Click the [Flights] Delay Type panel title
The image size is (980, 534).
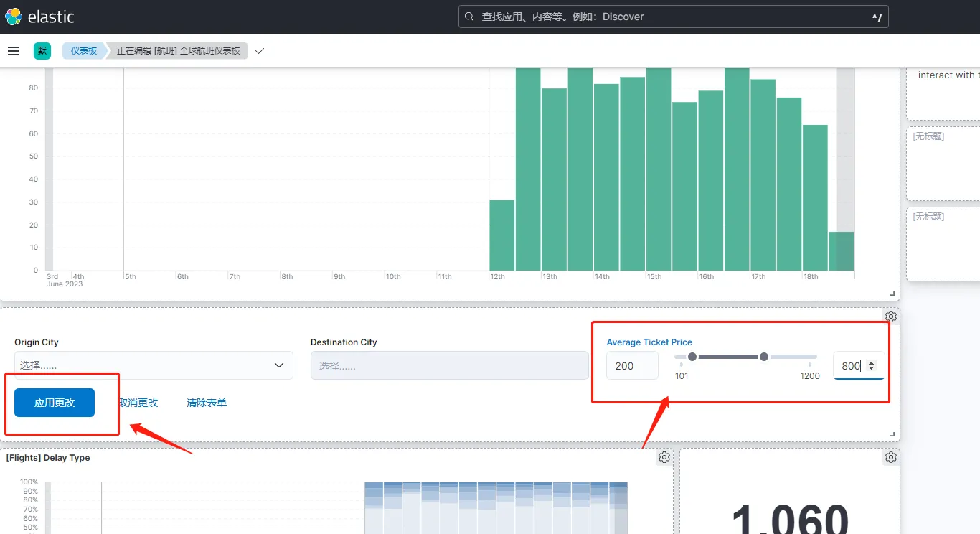pyautogui.click(x=48, y=458)
